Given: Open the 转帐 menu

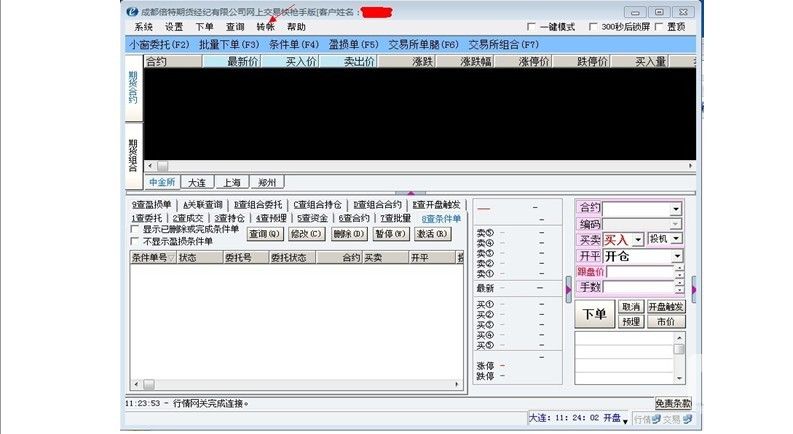Looking at the screenshot, I should pos(265,27).
